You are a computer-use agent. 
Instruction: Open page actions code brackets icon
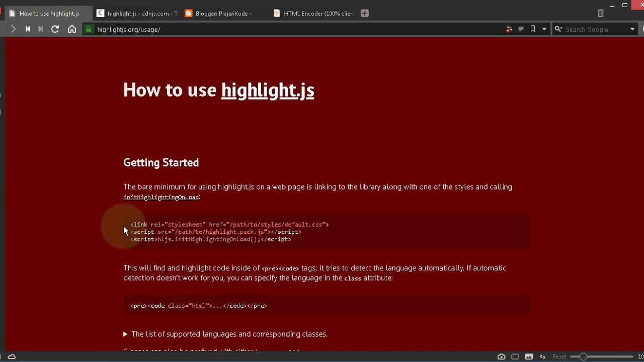click(542, 356)
